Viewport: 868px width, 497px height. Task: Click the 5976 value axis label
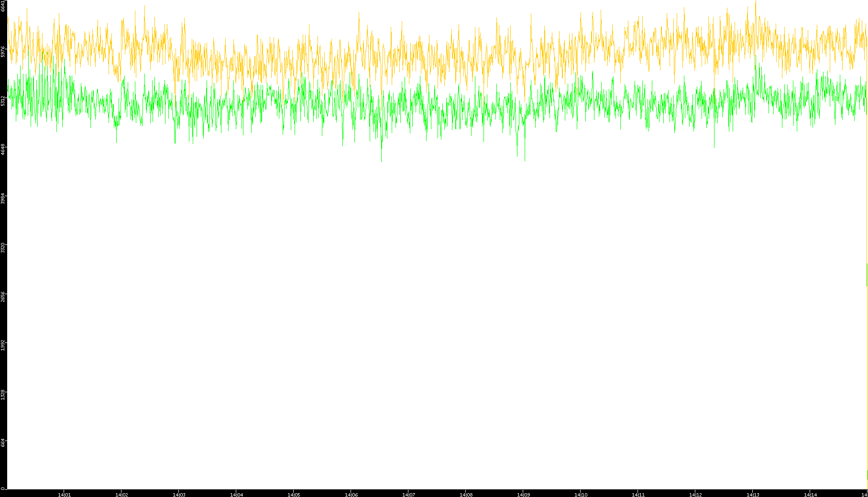pos(3,52)
